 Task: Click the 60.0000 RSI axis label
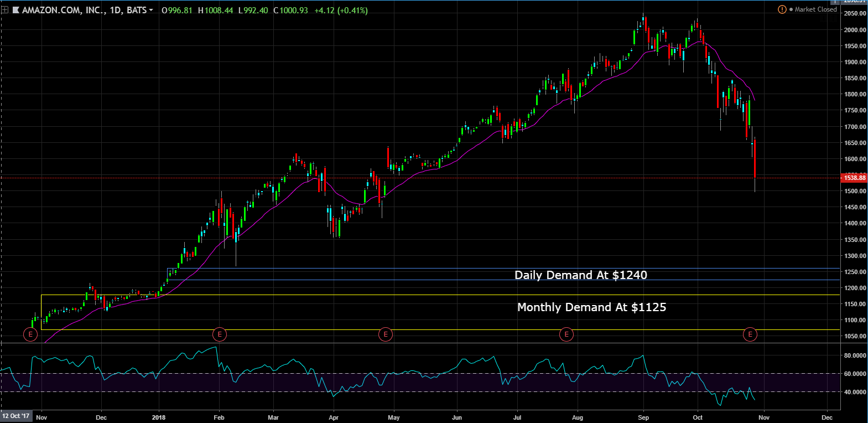[x=855, y=374]
